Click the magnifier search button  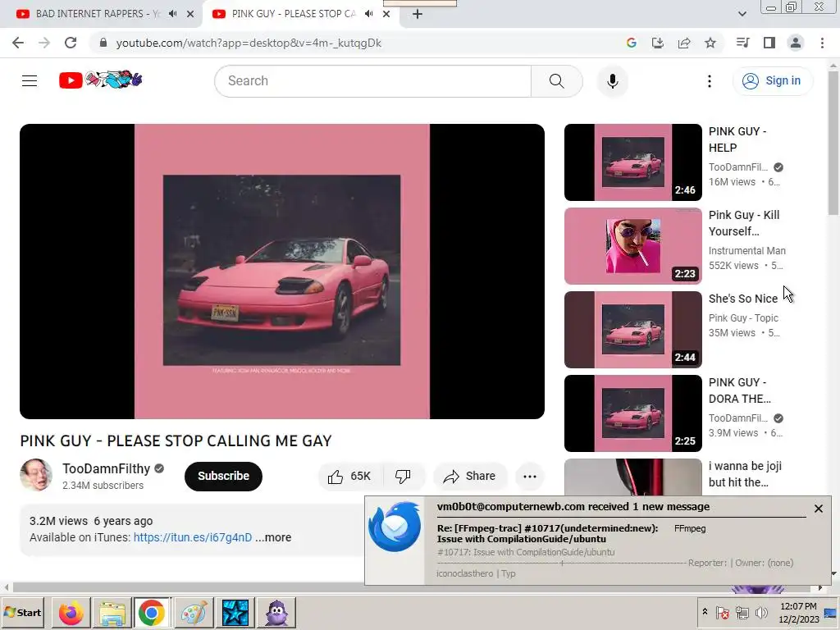coord(557,81)
